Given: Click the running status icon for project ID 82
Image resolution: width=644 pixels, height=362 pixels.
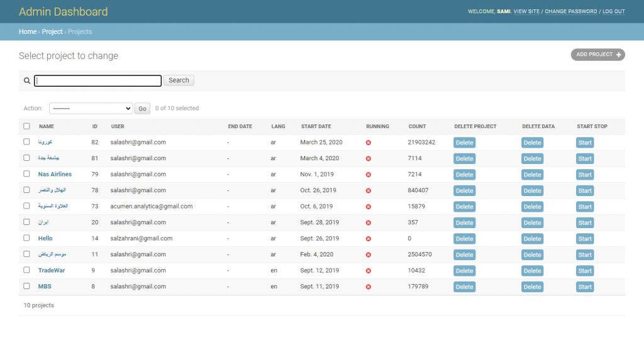Looking at the screenshot, I should pos(369,143).
